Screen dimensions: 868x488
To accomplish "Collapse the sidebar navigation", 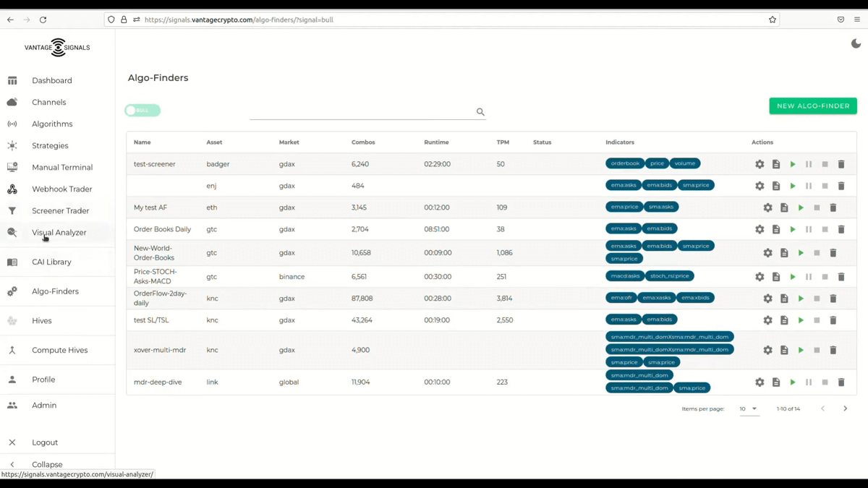I will click(47, 464).
